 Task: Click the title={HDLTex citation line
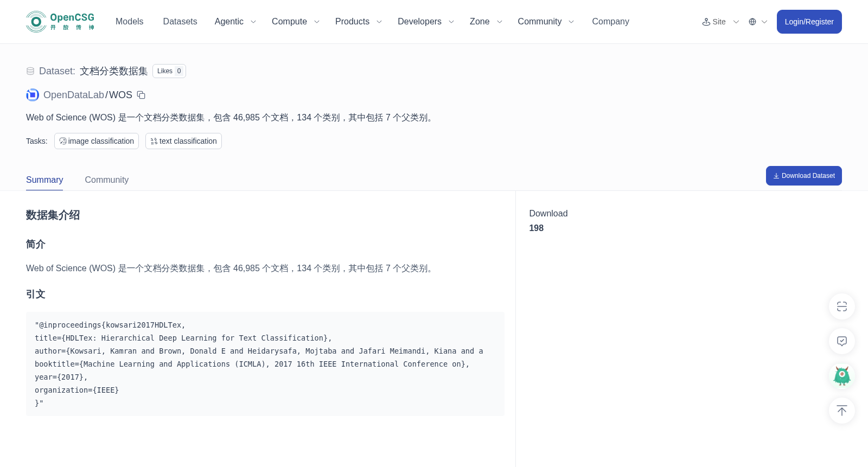(x=183, y=338)
